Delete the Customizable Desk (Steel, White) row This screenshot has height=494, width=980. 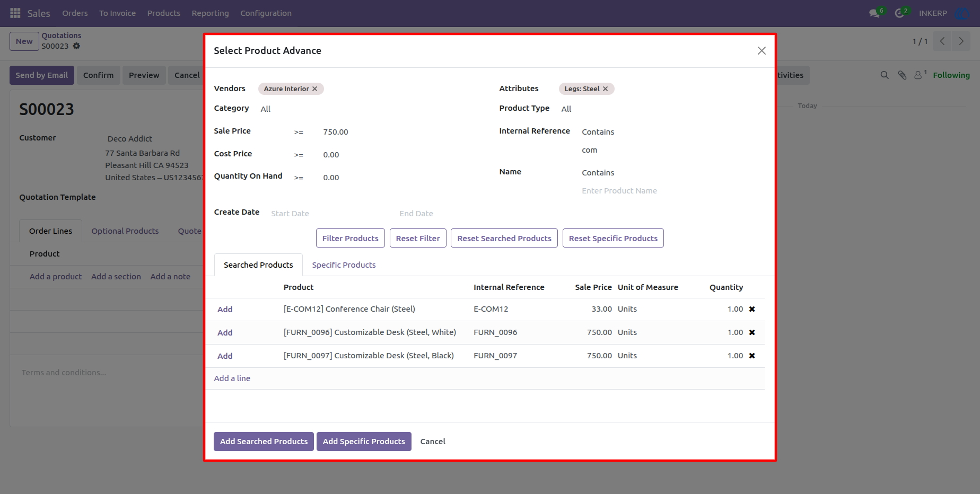click(752, 332)
